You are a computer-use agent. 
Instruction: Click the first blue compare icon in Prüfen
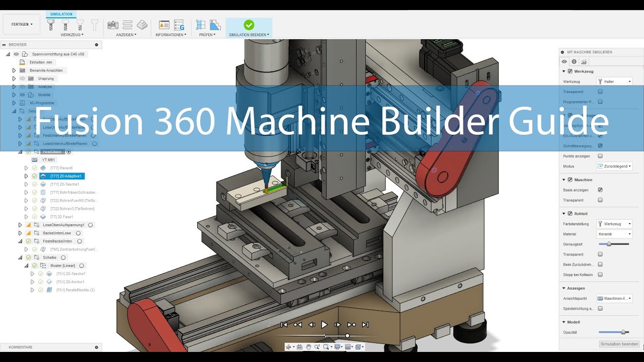tap(201, 25)
